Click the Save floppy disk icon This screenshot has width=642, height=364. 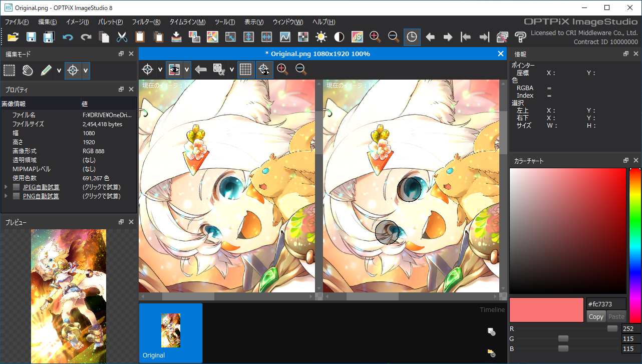click(x=31, y=37)
